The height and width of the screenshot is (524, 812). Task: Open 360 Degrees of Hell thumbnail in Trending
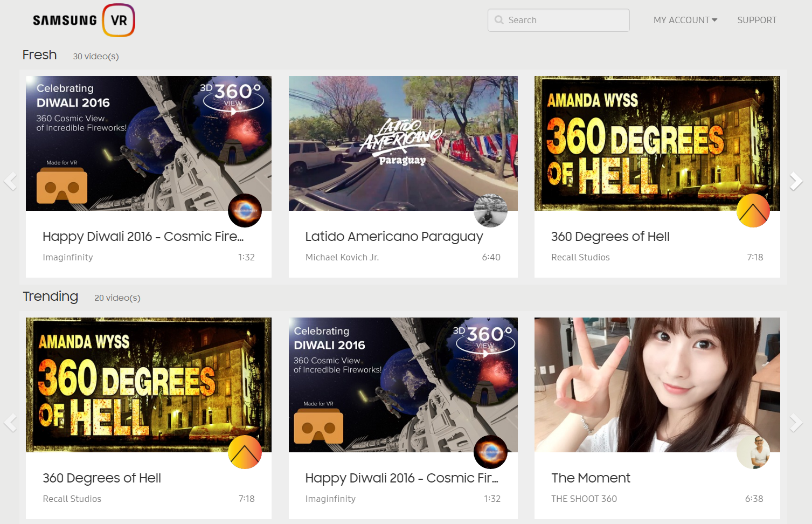tap(149, 385)
